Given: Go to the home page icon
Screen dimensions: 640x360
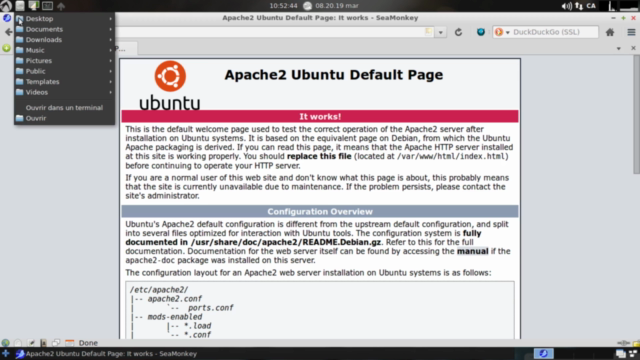Looking at the screenshot, I should 610,32.
